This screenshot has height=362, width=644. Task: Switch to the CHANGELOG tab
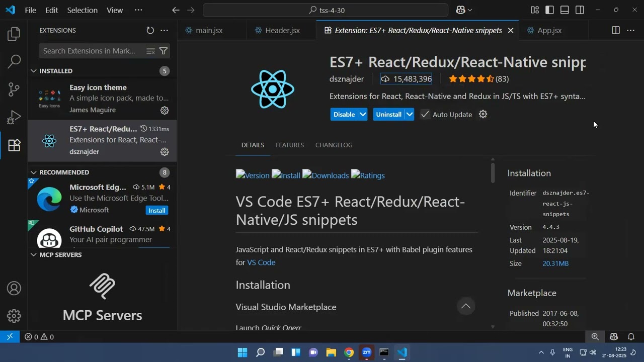tap(334, 145)
